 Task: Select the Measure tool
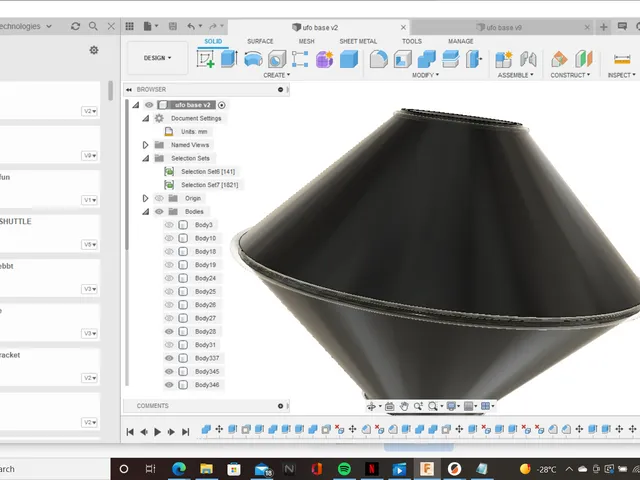[x=622, y=59]
